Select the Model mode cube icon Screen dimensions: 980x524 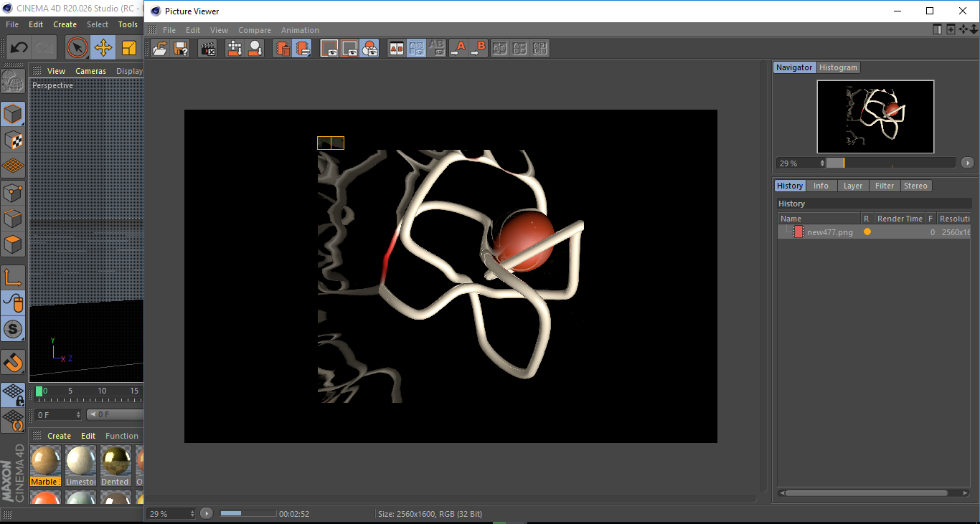pyautogui.click(x=13, y=114)
